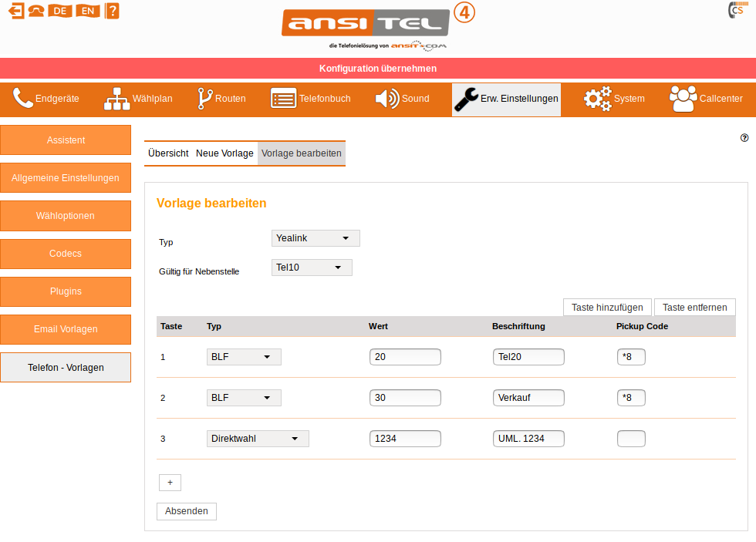Screen dimensions: 756x542
Task: Go to the Übersicht tab
Action: (168, 153)
